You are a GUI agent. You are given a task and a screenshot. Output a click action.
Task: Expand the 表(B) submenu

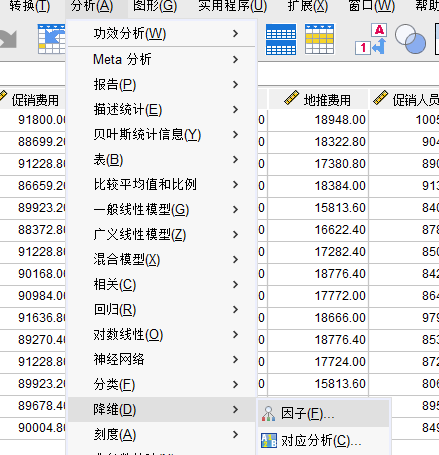[162, 160]
